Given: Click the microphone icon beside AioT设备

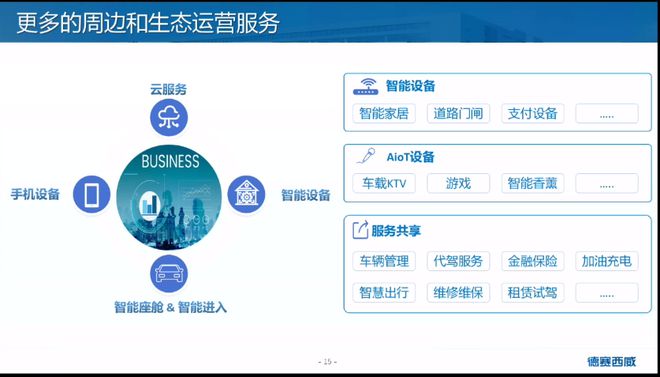Looking at the screenshot, I should pos(366,157).
